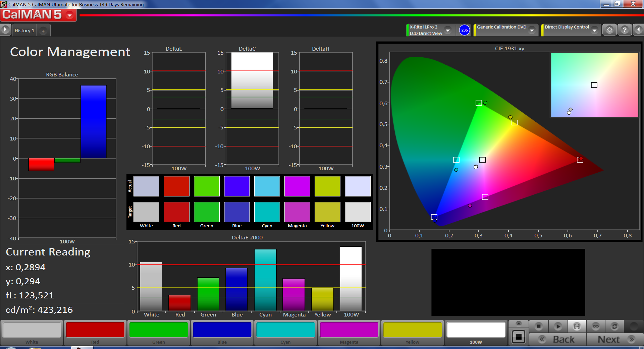Select the Cyan color swatch at bottom
The height and width of the screenshot is (349, 644).
click(285, 330)
